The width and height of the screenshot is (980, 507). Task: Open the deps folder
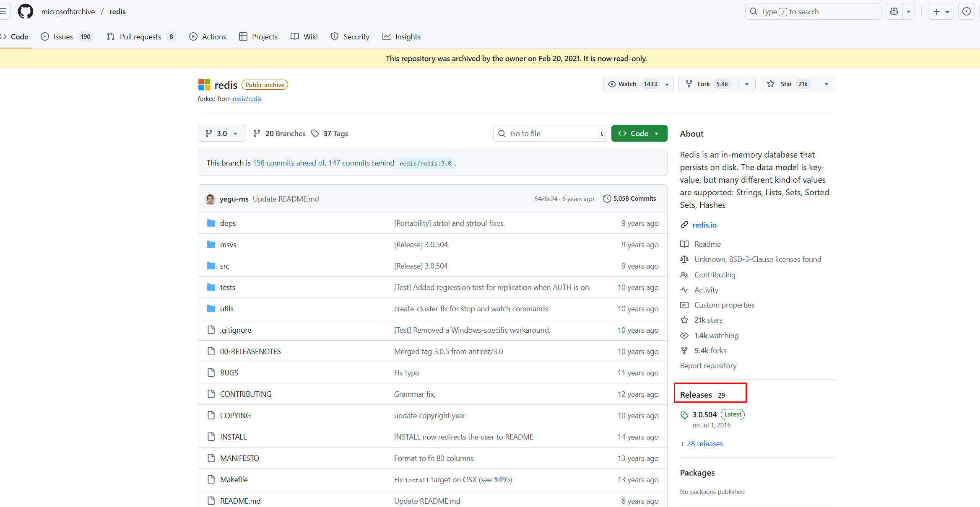(228, 223)
